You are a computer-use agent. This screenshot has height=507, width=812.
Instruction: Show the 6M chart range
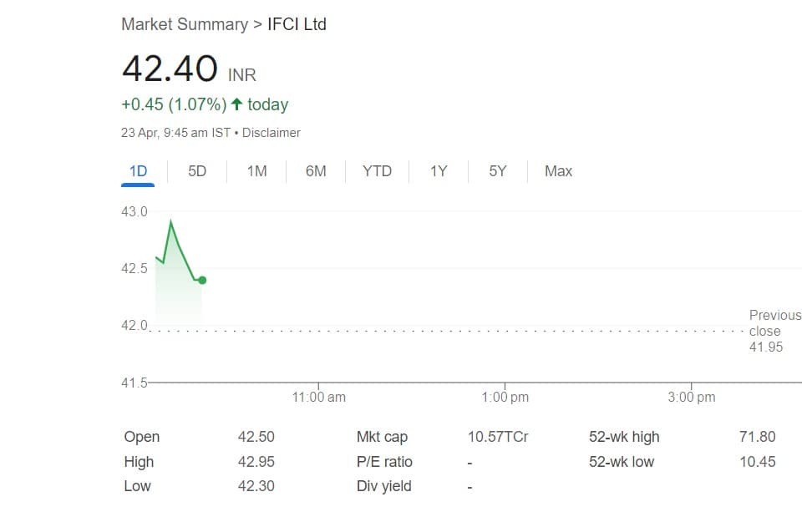316,171
